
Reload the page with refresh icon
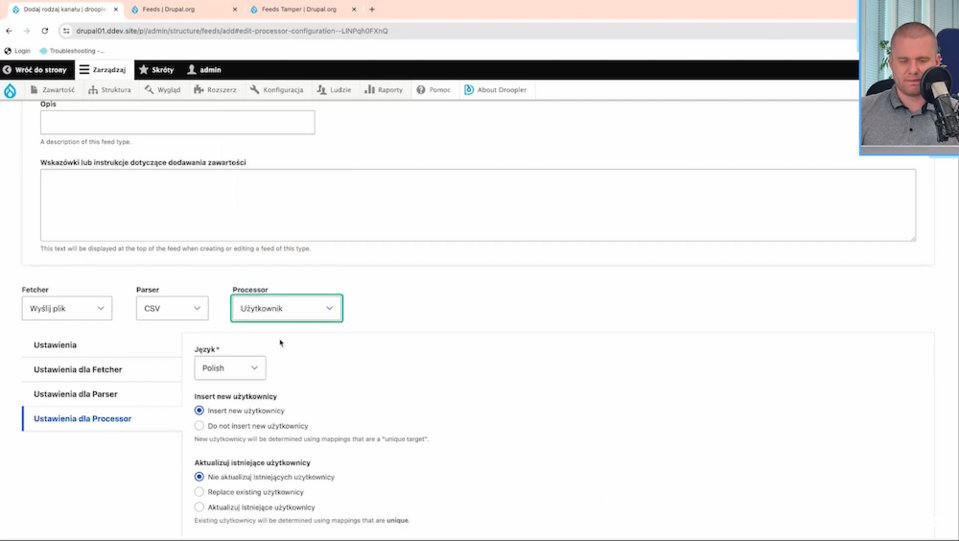(45, 31)
